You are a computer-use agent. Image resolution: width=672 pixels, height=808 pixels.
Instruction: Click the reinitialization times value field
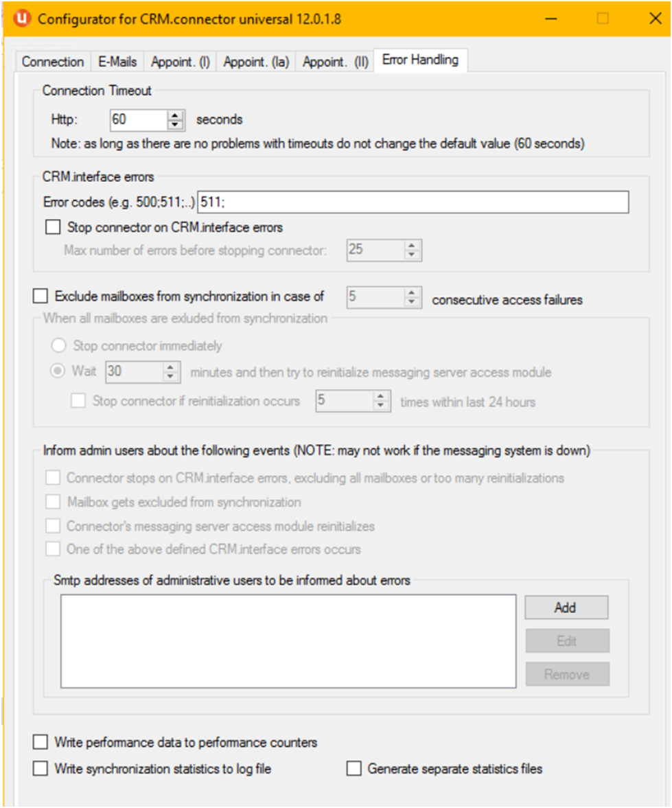pyautogui.click(x=345, y=401)
